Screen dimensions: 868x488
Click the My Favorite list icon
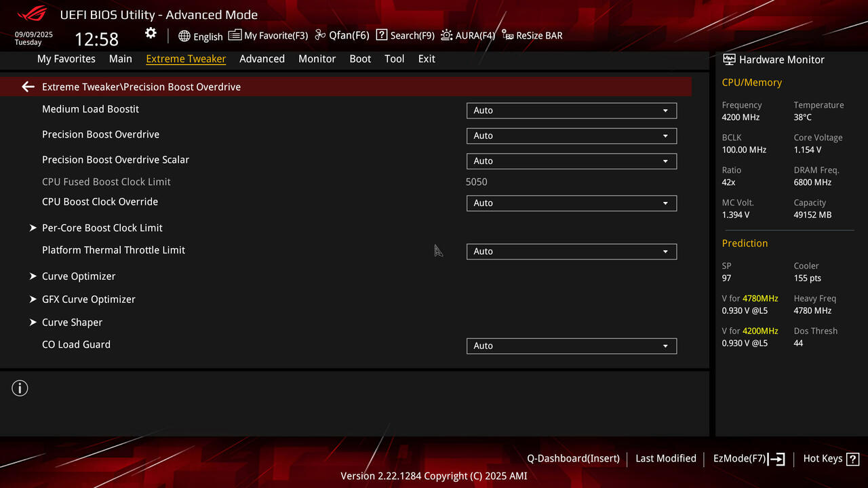point(235,35)
